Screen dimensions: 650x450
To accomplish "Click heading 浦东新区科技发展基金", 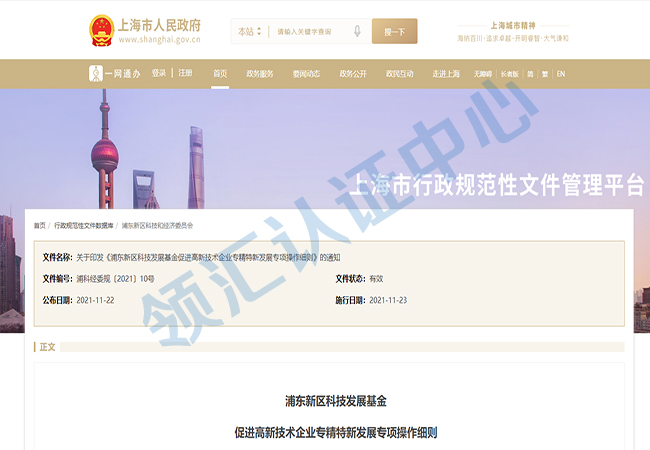I will [x=336, y=401].
